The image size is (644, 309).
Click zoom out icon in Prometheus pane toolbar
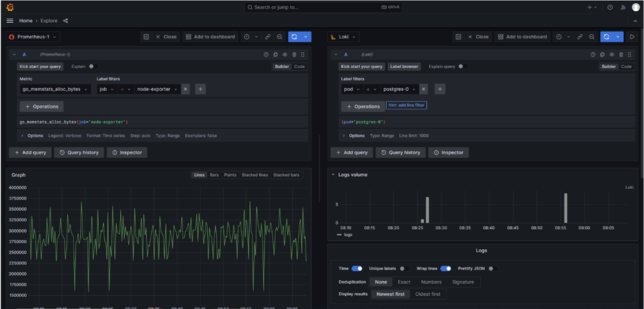point(279,37)
